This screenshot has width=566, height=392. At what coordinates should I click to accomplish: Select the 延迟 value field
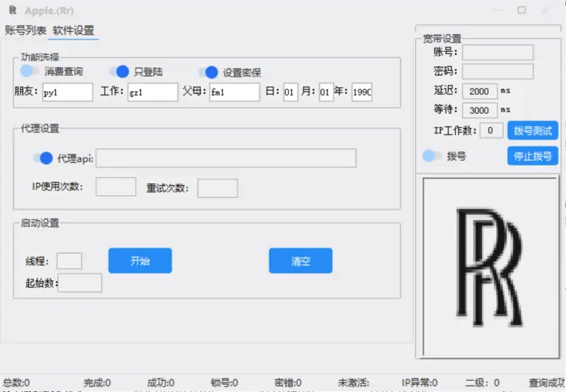[480, 91]
